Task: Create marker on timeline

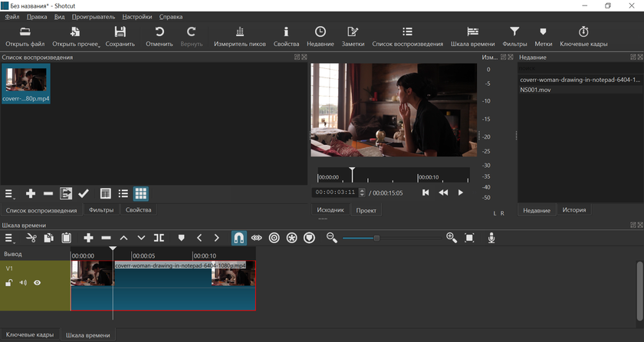Action: [181, 238]
